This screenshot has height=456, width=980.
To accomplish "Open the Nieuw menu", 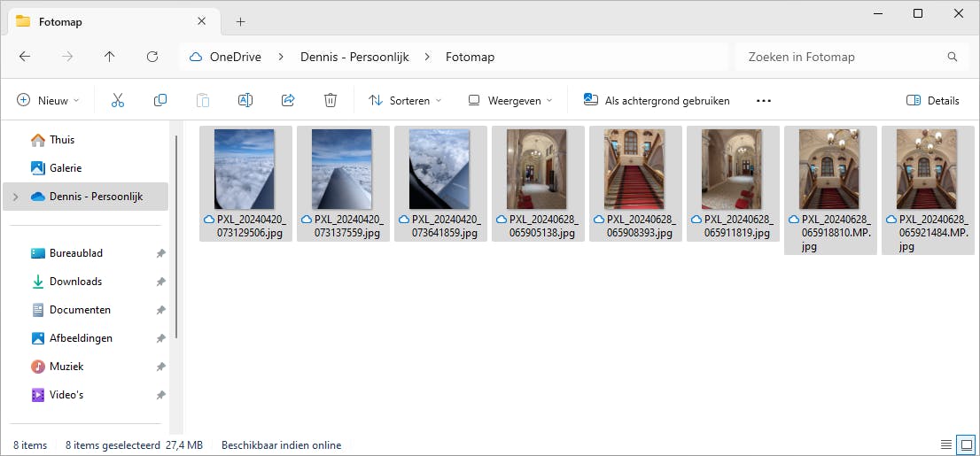I will coord(49,101).
